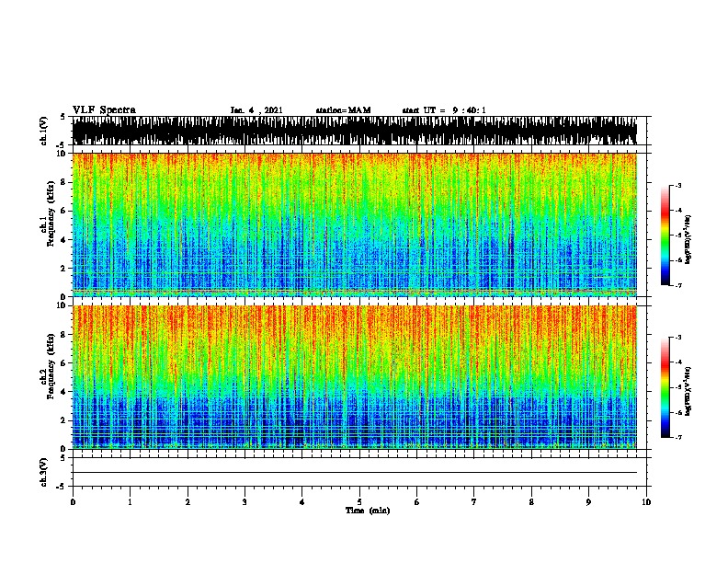The height and width of the screenshot is (563, 728).
Task: Click the "5" tick label on the time axis
Action: pos(359,501)
